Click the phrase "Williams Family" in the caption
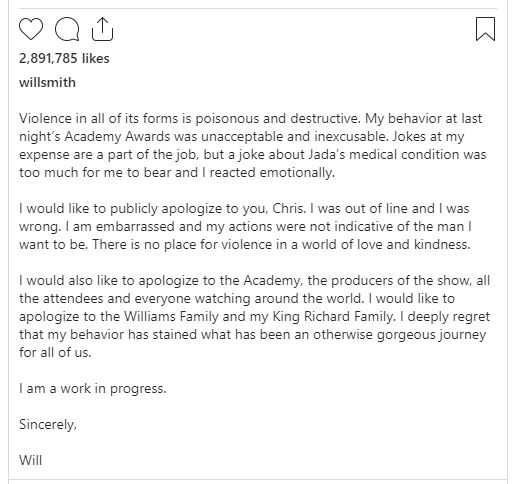The height and width of the screenshot is (484, 513). [171, 316]
